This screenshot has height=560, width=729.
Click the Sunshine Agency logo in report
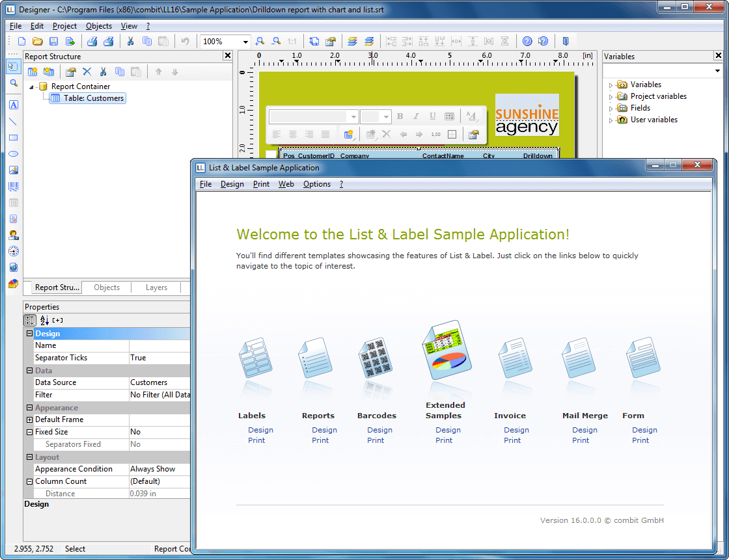(x=527, y=114)
